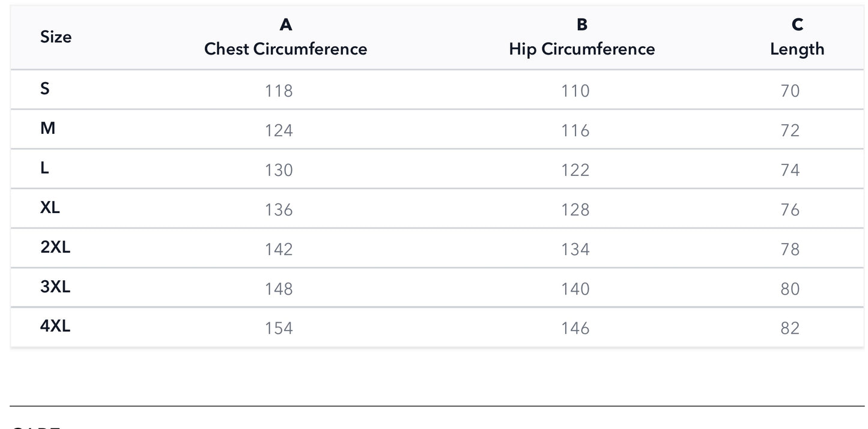The width and height of the screenshot is (868, 429).
Task: Click chest value 118 for size S
Action: point(279,91)
